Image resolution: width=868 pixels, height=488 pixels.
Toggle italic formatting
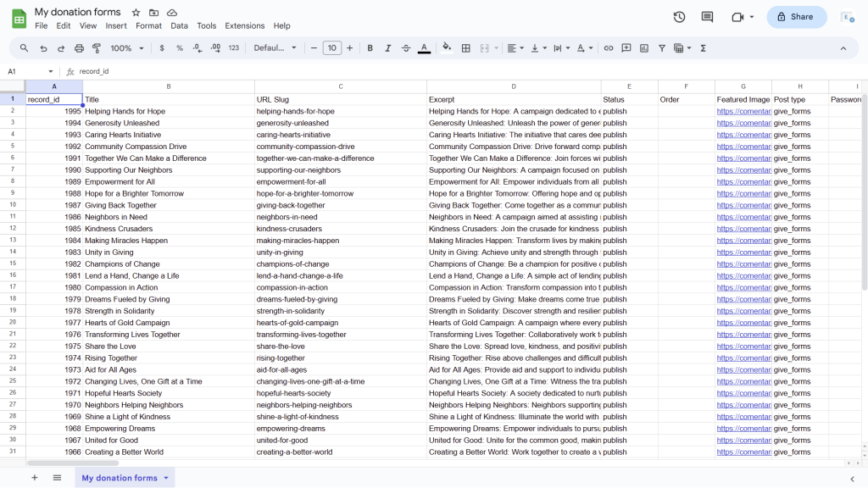pos(387,48)
